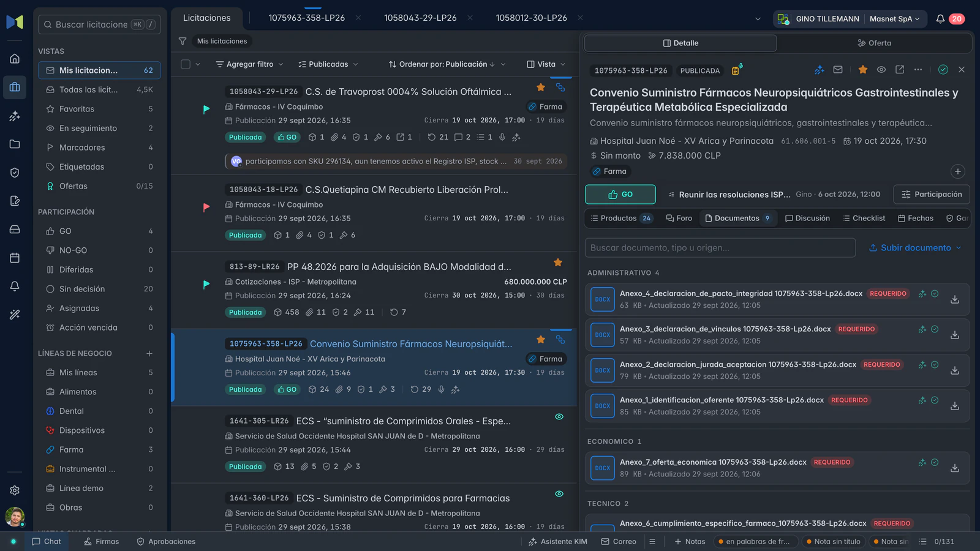The image size is (980, 551).
Task: Open Agregar filtro dropdown
Action: [249, 64]
